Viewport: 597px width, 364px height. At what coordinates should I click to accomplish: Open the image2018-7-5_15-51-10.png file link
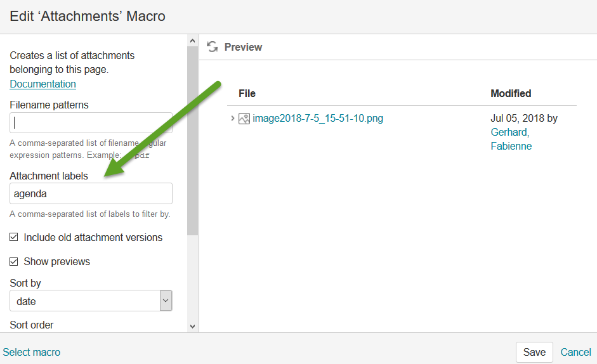pyautogui.click(x=317, y=119)
